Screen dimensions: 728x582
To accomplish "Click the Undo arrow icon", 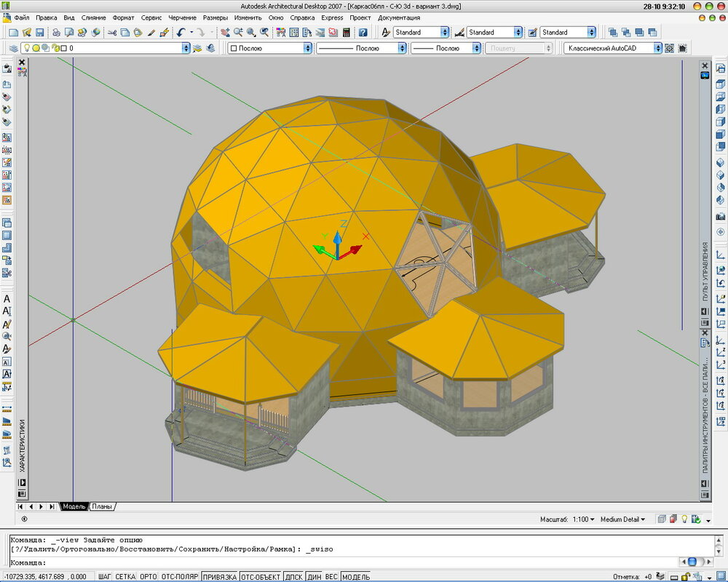I will [x=181, y=33].
